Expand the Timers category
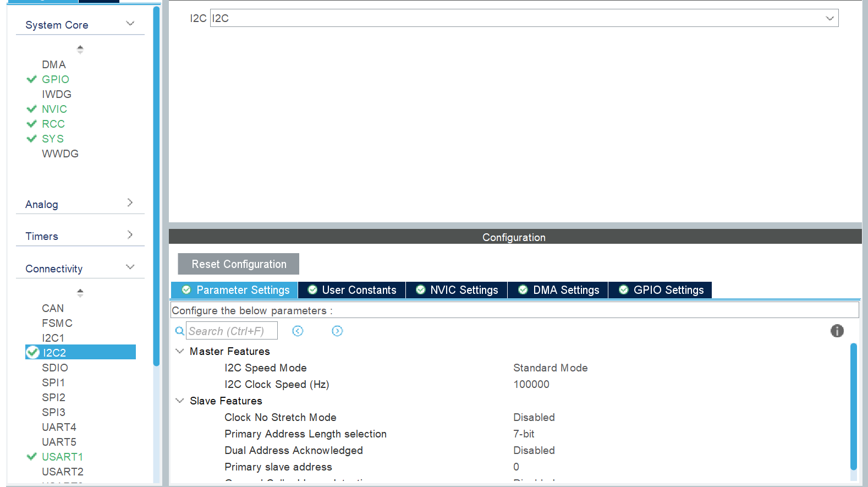Image resolution: width=868 pixels, height=487 pixels. coord(130,235)
